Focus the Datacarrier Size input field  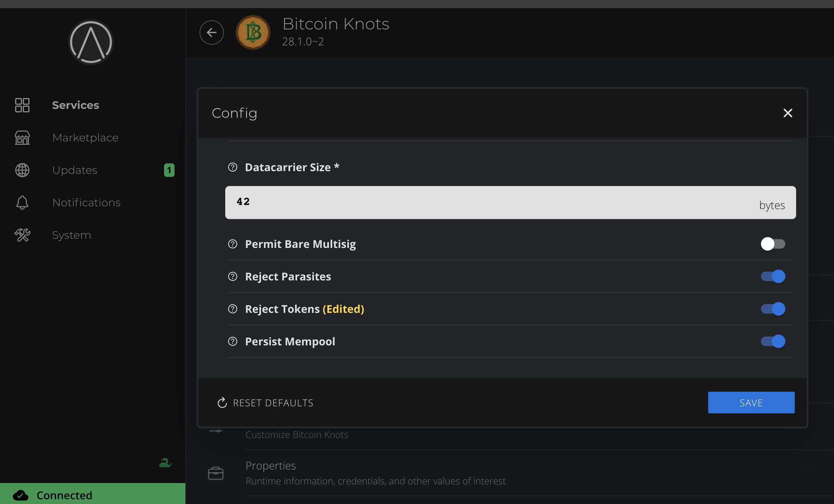click(510, 203)
